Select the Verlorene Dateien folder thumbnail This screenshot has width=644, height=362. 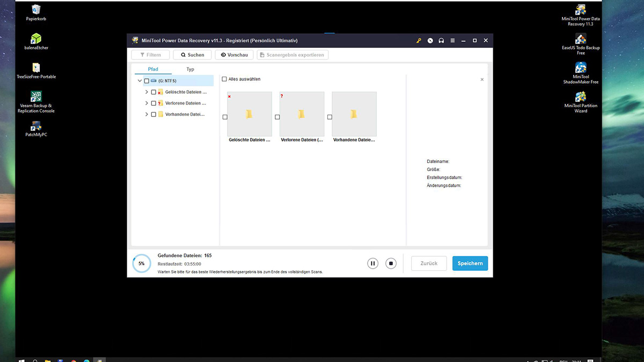[x=302, y=114]
